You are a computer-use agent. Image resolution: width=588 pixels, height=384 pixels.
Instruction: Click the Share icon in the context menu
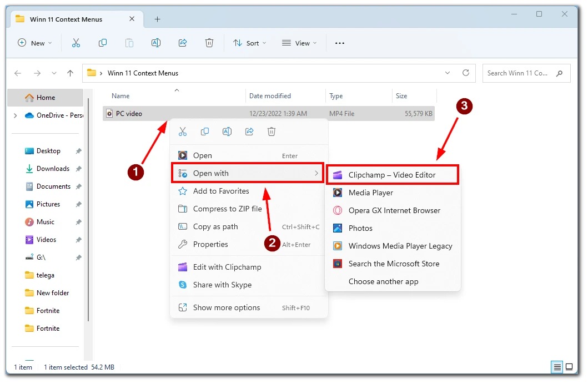[249, 132]
